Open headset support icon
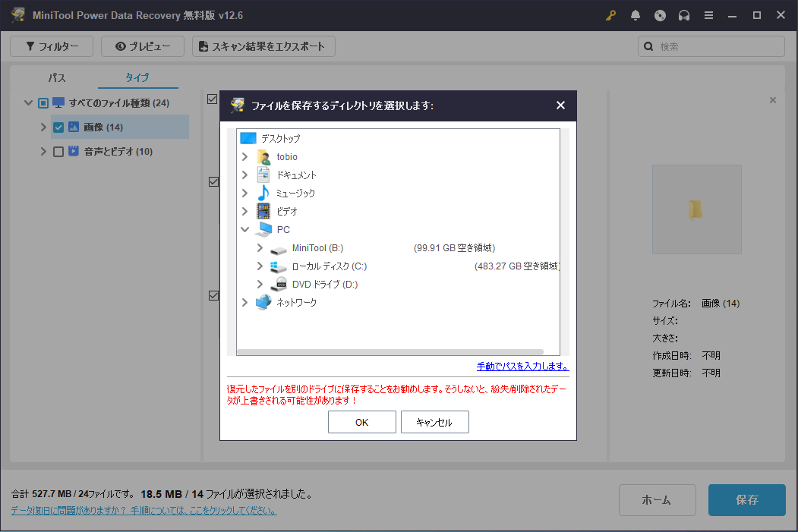The width and height of the screenshot is (798, 532). coord(684,15)
